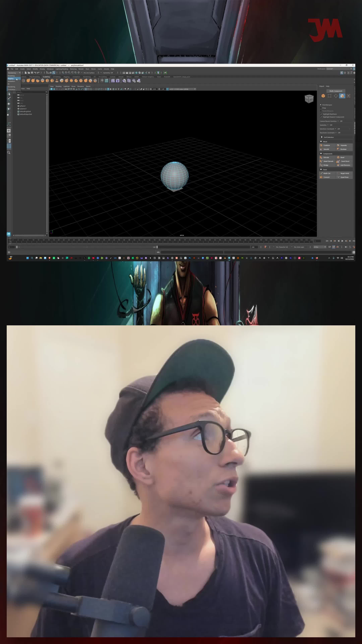Click Smart Extrude tool

(x=327, y=161)
